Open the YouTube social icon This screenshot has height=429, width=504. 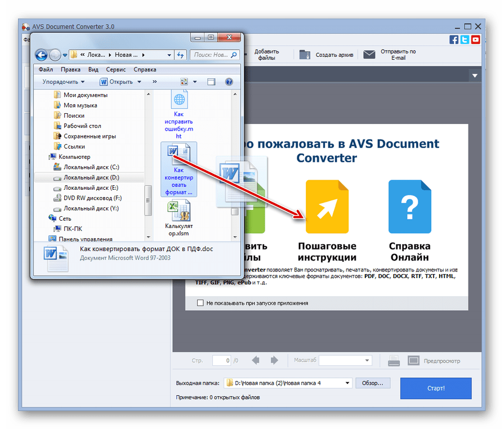click(476, 39)
